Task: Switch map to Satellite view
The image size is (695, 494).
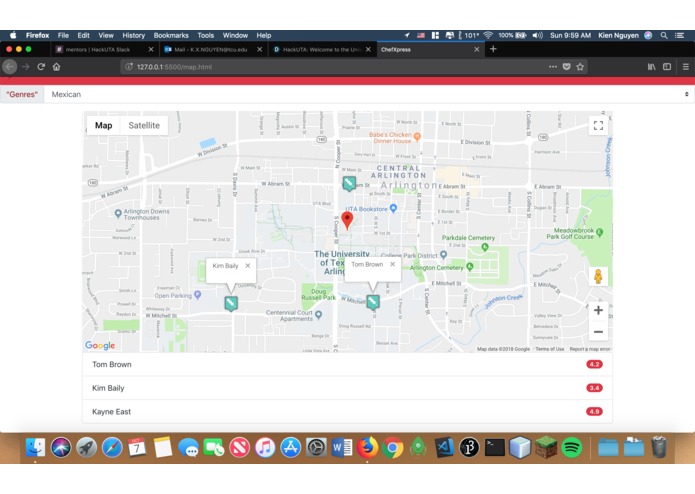Action: pyautogui.click(x=144, y=125)
